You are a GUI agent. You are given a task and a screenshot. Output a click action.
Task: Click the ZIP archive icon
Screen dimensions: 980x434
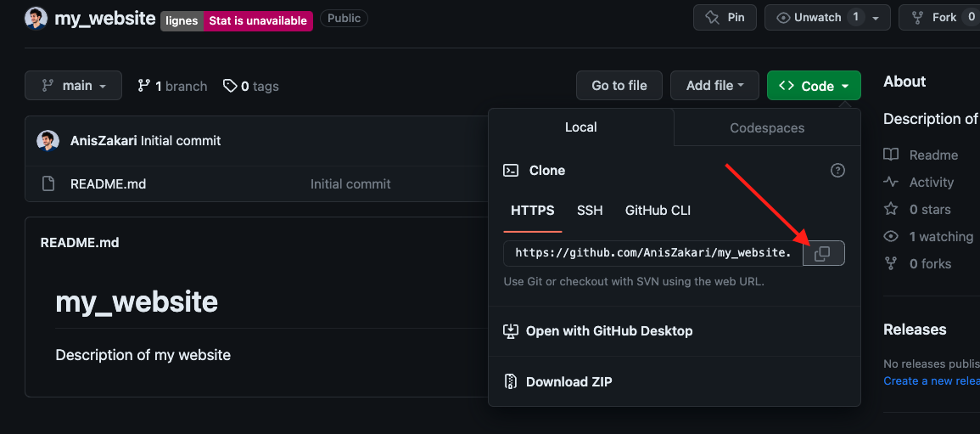tap(511, 381)
